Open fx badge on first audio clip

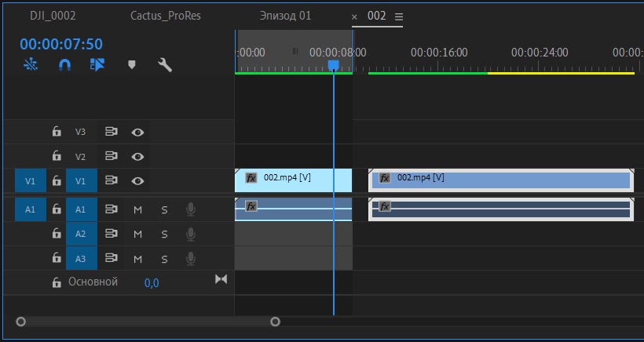pos(251,206)
